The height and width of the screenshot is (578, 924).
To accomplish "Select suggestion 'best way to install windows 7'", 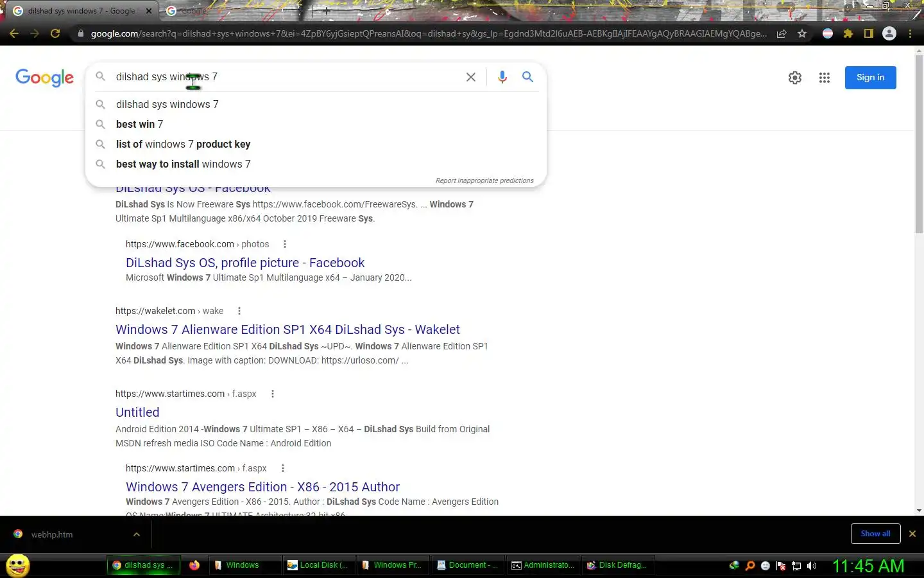I will click(x=316, y=164).
